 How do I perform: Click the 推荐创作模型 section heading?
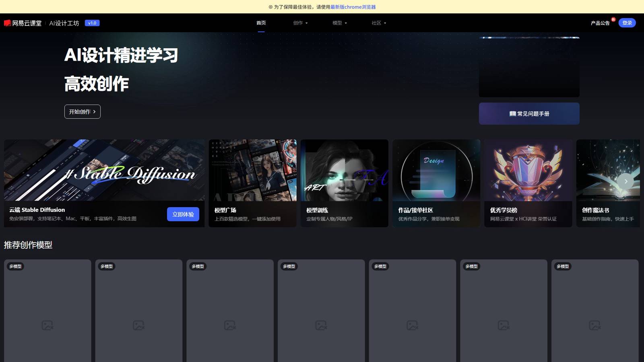tap(28, 245)
